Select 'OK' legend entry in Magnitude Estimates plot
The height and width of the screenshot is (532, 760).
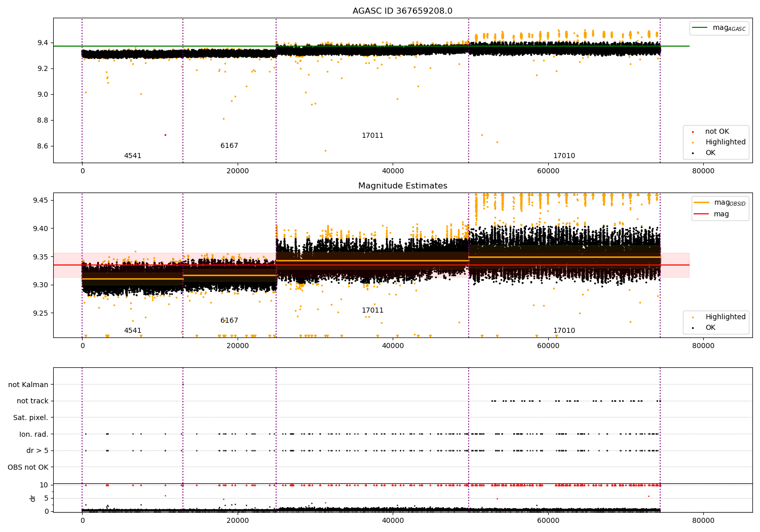pyautogui.click(x=710, y=328)
